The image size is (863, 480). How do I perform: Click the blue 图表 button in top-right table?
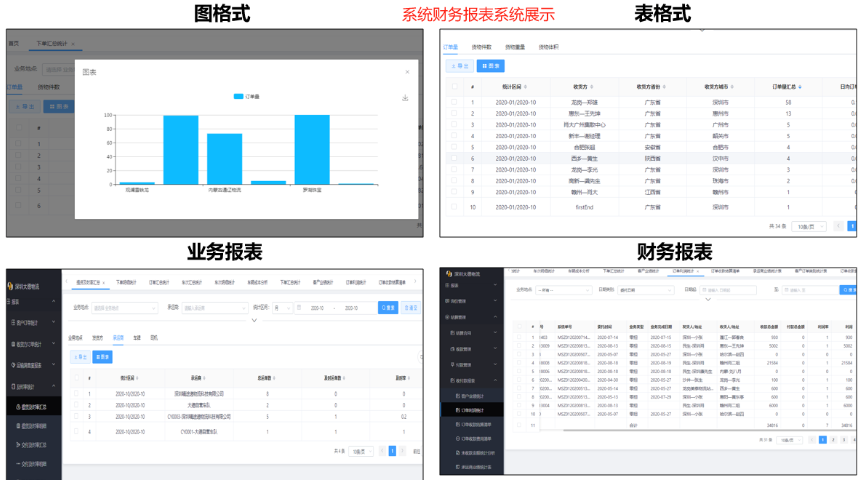click(x=490, y=66)
